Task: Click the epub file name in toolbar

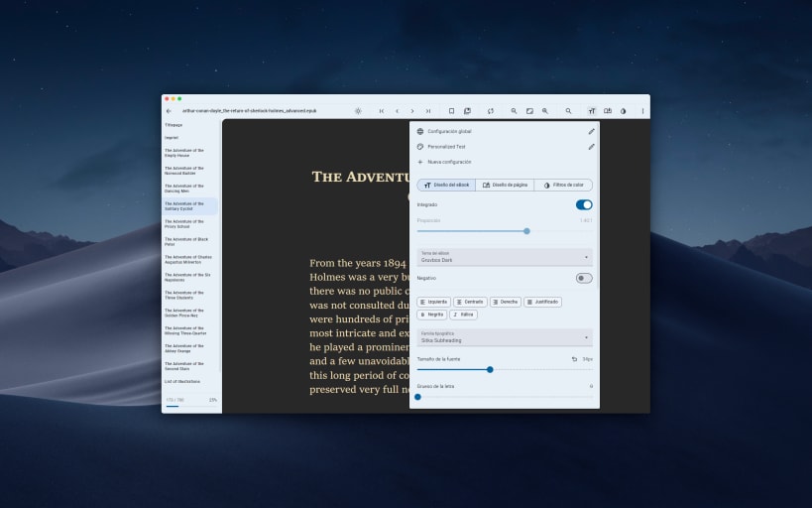Action: coord(249,111)
